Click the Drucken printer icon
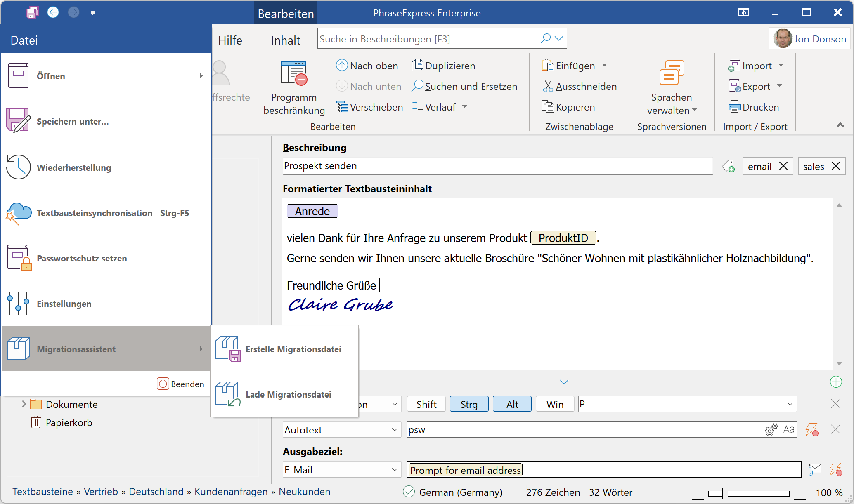 pos(734,107)
